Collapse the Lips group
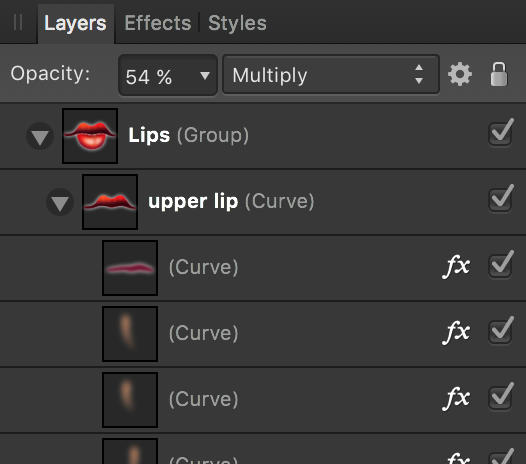This screenshot has width=526, height=464. click(x=40, y=137)
